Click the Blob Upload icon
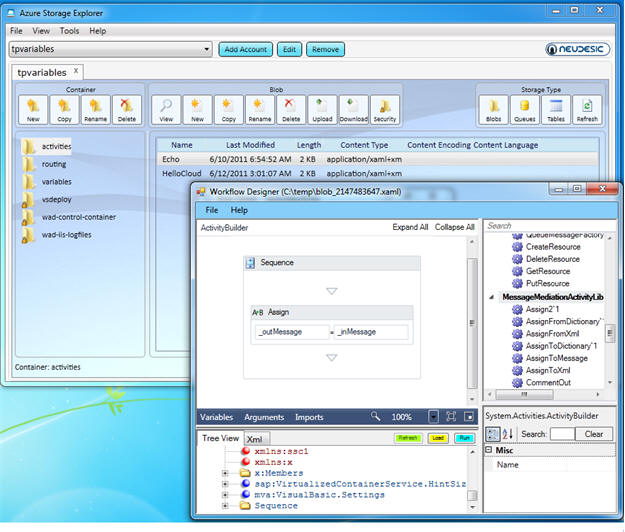The width and height of the screenshot is (625, 532). pyautogui.click(x=322, y=110)
